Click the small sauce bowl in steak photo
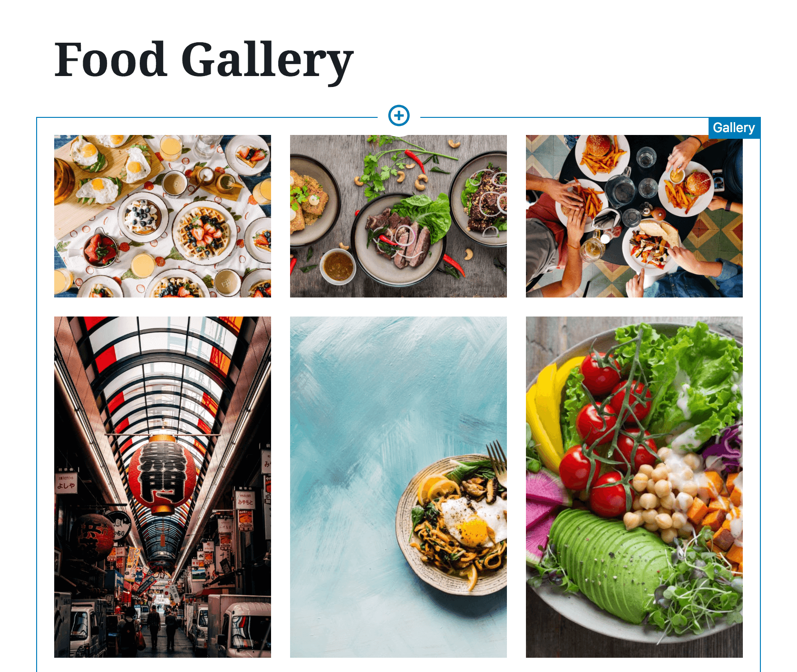The width and height of the screenshot is (797, 672). point(338,267)
